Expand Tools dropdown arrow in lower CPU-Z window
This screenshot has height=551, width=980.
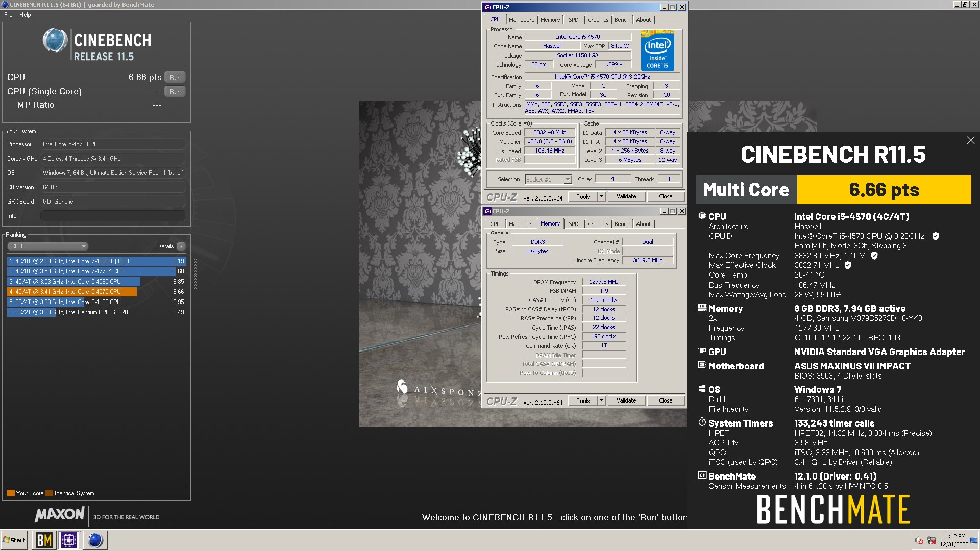(601, 400)
